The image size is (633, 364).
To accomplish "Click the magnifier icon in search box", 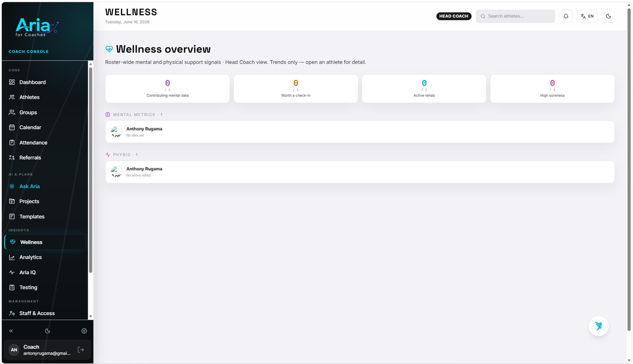I will (483, 16).
